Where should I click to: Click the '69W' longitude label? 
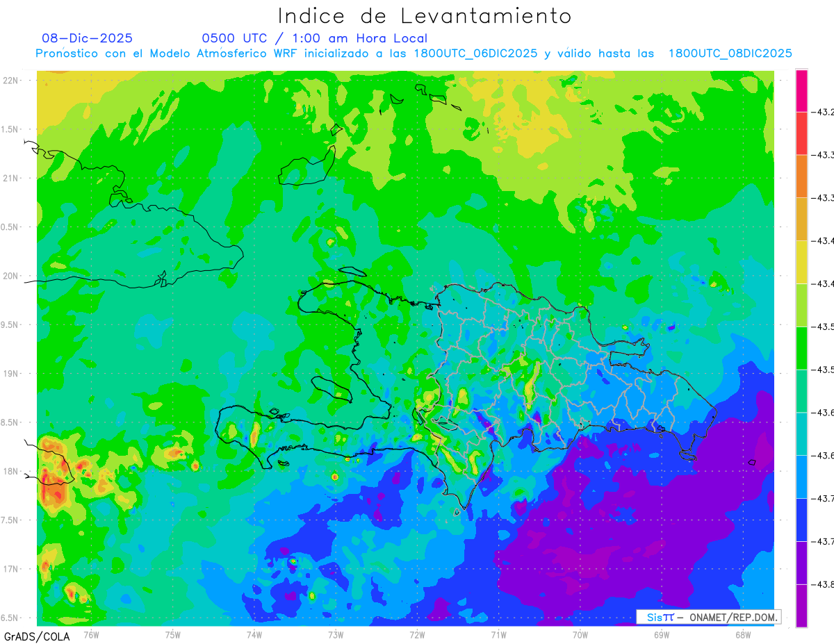click(661, 635)
